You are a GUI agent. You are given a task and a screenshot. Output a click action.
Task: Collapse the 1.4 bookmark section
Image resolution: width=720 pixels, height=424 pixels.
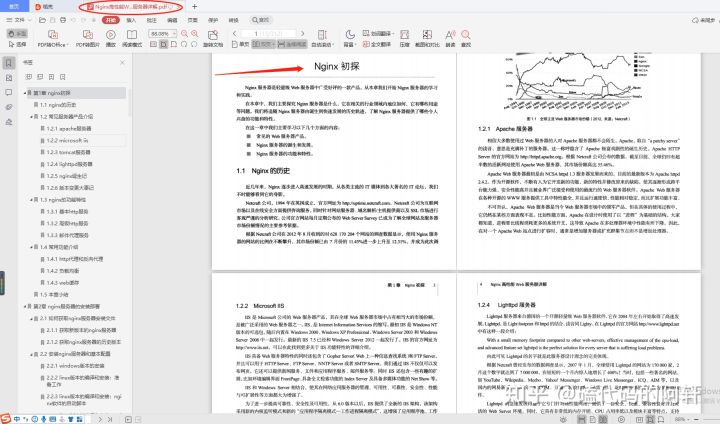click(x=31, y=247)
